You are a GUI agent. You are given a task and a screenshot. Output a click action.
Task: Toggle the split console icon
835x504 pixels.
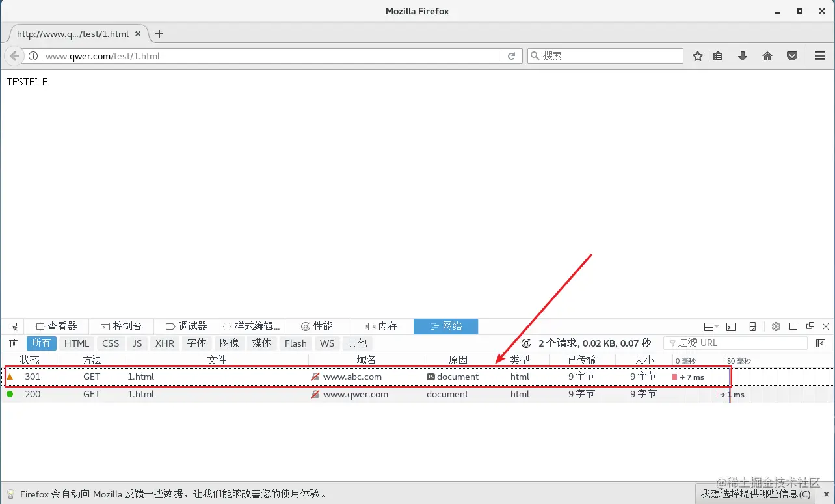point(731,326)
